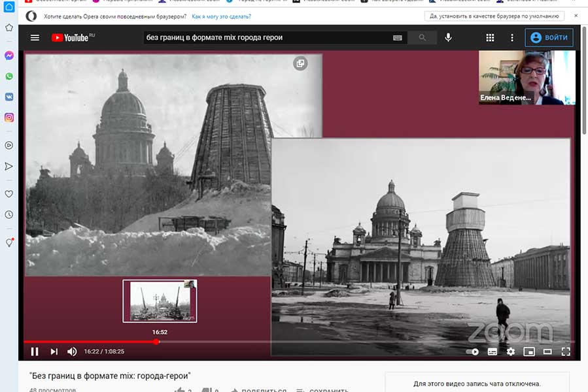Dismiss the default browser notification bar
This screenshot has height=392, width=588.
click(576, 16)
